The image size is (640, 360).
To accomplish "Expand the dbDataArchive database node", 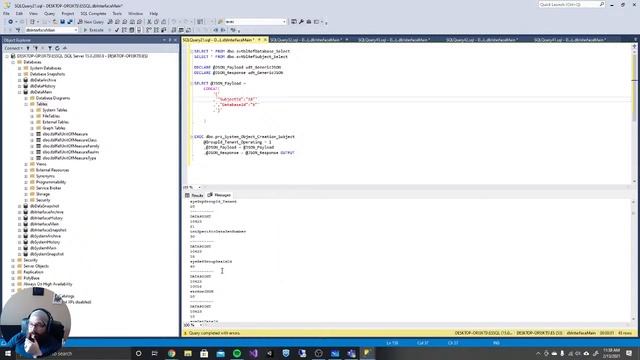I will click(x=19, y=80).
